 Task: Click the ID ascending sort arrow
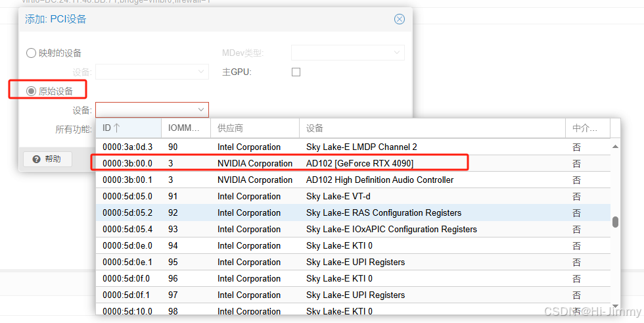coord(117,128)
